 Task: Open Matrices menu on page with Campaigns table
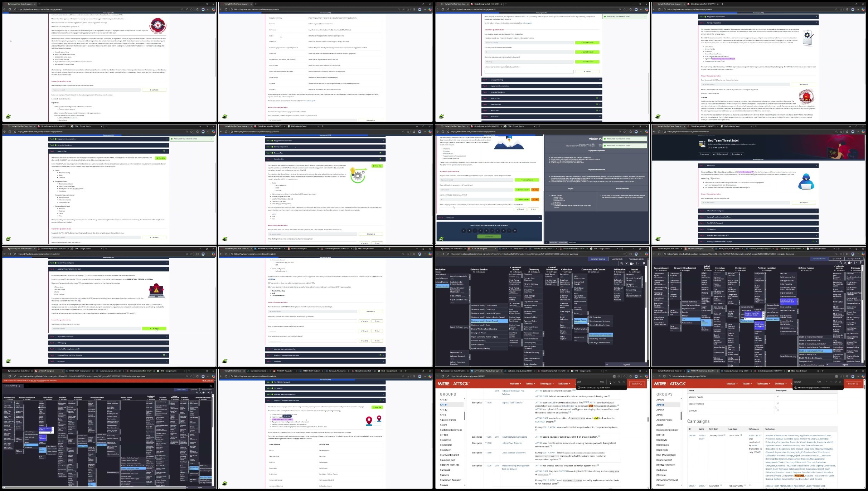click(732, 384)
